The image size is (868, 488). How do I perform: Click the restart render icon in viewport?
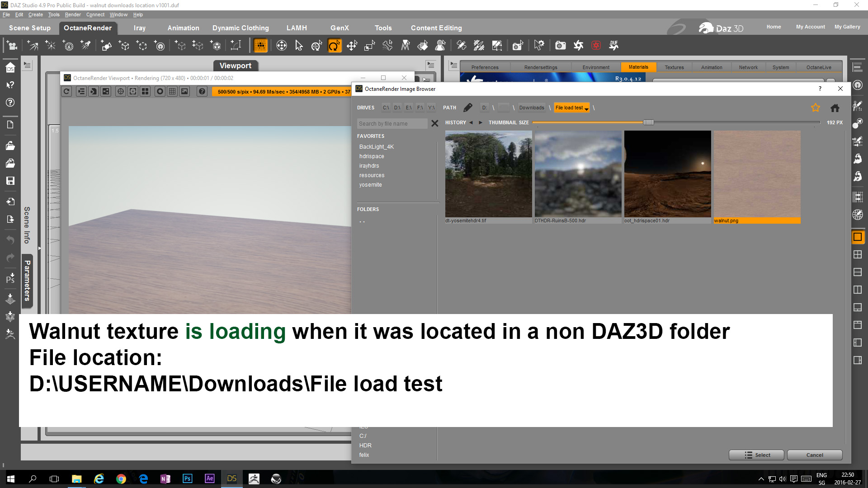[x=66, y=92]
